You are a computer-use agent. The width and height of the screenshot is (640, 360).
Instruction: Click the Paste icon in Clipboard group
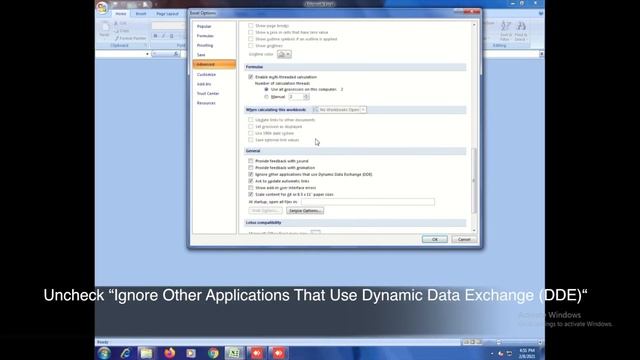(x=105, y=29)
